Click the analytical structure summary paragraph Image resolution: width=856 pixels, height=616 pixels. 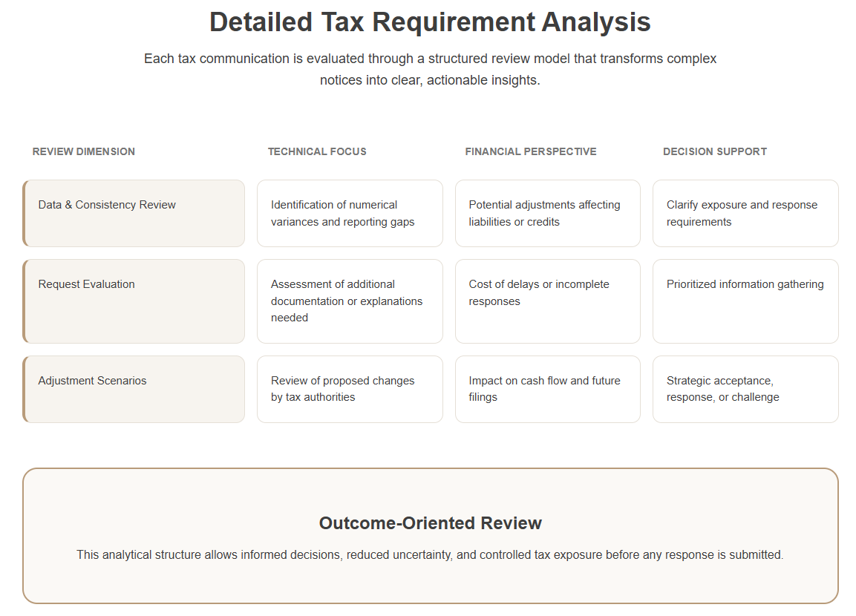point(430,554)
